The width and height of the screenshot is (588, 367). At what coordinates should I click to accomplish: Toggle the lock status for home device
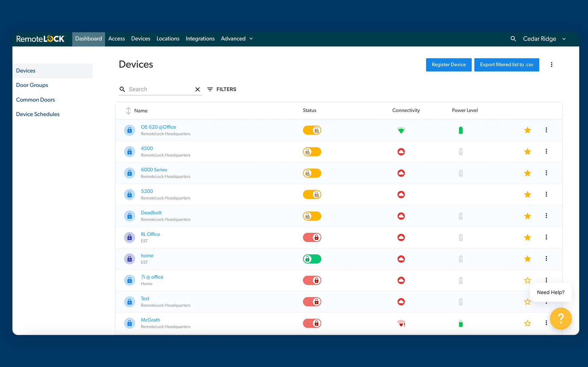(312, 259)
